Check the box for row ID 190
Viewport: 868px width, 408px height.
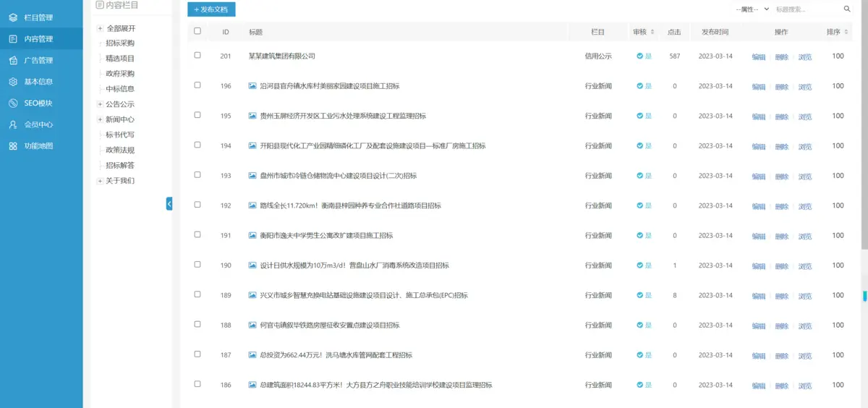pos(197,265)
